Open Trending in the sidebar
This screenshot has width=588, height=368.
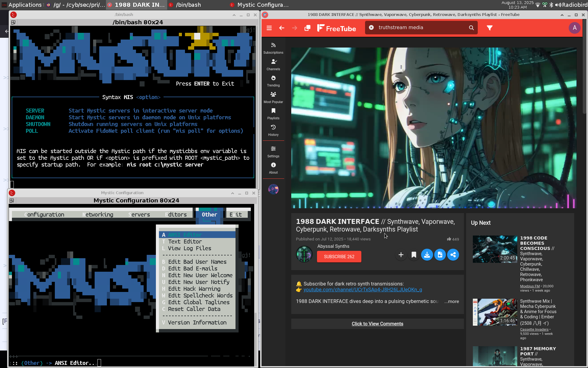(x=273, y=81)
